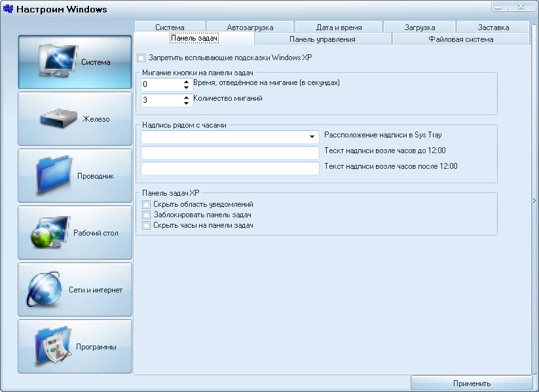The width and height of the screenshot is (539, 392).
Task: Open the Программы category label
Action: [96, 347]
